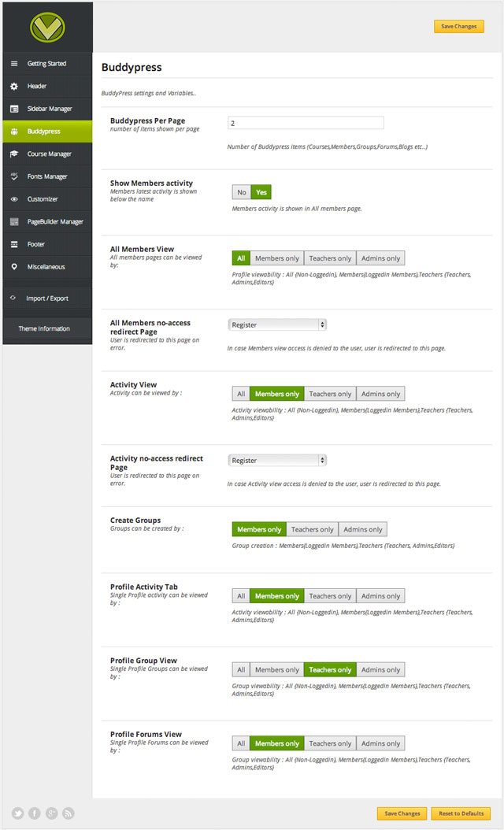Screen dimensions: 504x830
Task: Open the Google Plus social icon
Action: pos(51,813)
